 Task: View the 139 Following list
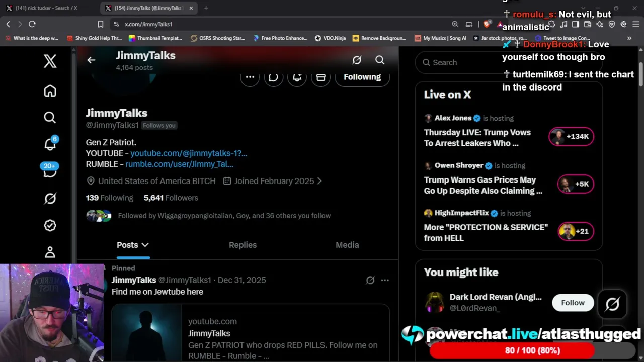(110, 198)
